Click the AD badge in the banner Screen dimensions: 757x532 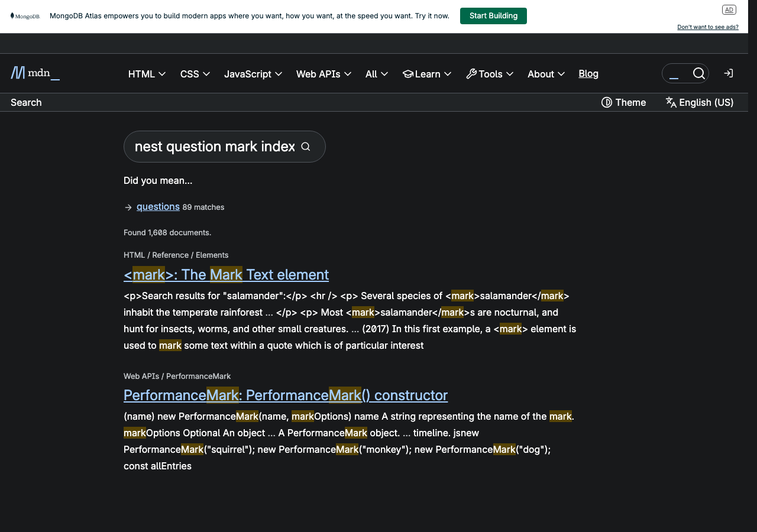(729, 9)
